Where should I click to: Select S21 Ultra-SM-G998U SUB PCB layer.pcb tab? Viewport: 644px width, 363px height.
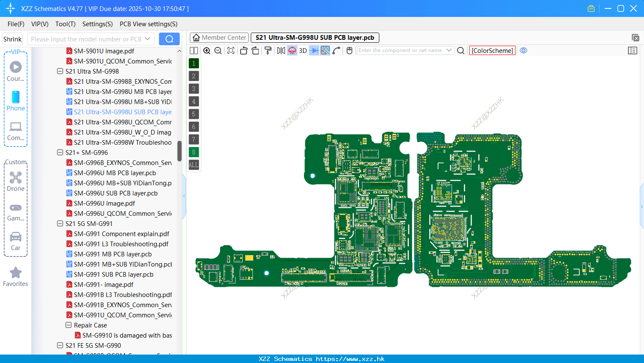[315, 38]
